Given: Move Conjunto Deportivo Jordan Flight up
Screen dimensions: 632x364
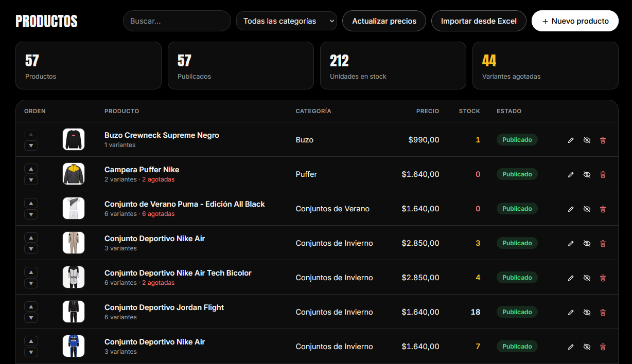Looking at the screenshot, I should click(x=31, y=306).
